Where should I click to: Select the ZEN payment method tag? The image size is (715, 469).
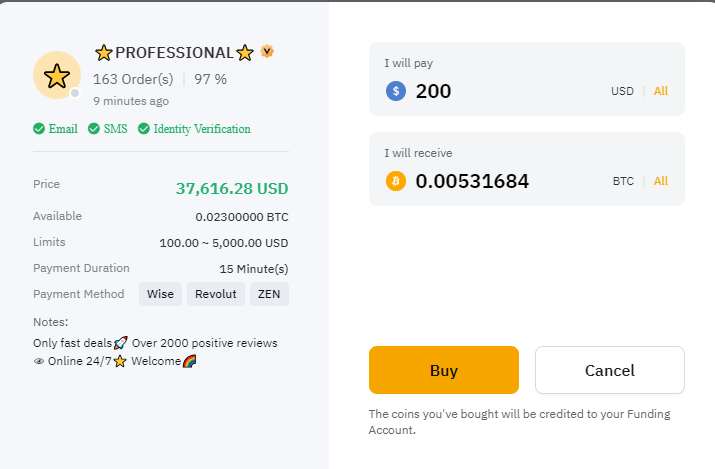pyautogui.click(x=269, y=294)
